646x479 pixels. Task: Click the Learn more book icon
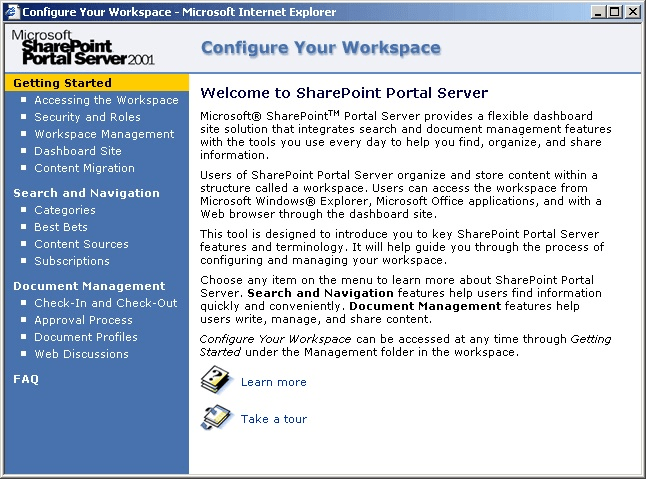tap(215, 380)
